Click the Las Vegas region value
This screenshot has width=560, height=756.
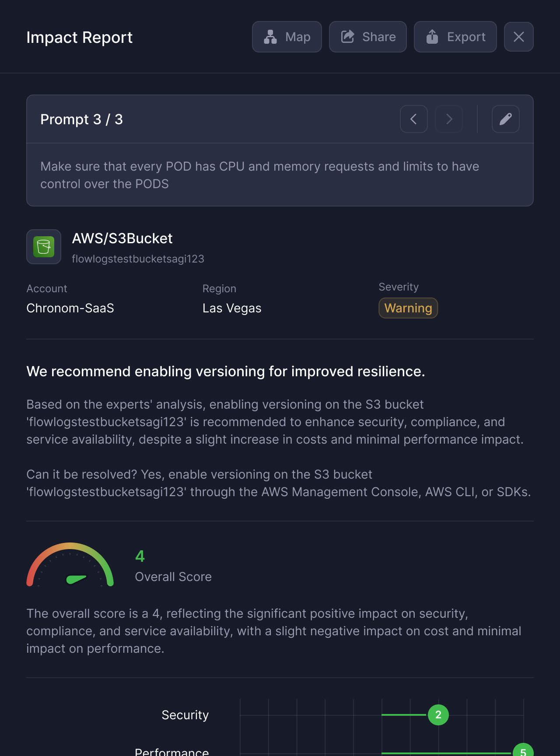[232, 308]
